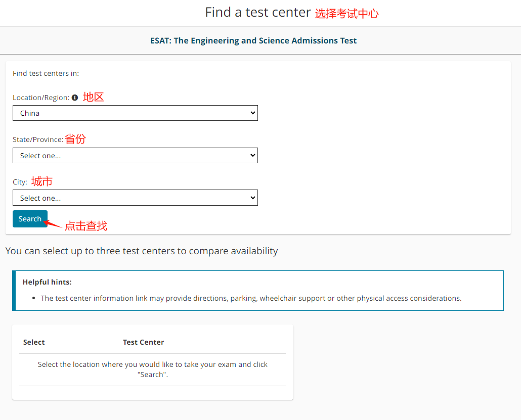This screenshot has height=420, width=521.
Task: Click the info icon beside Location/Region
Action: tap(75, 98)
